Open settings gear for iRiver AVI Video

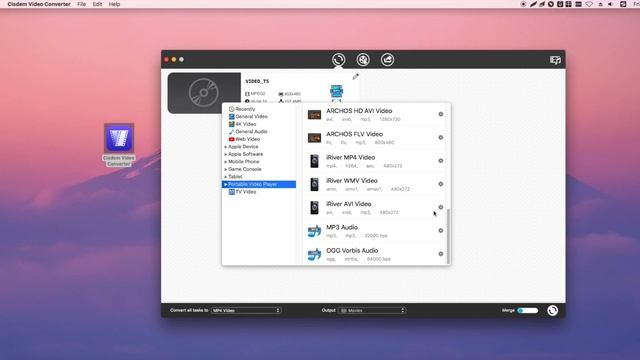[x=440, y=207]
